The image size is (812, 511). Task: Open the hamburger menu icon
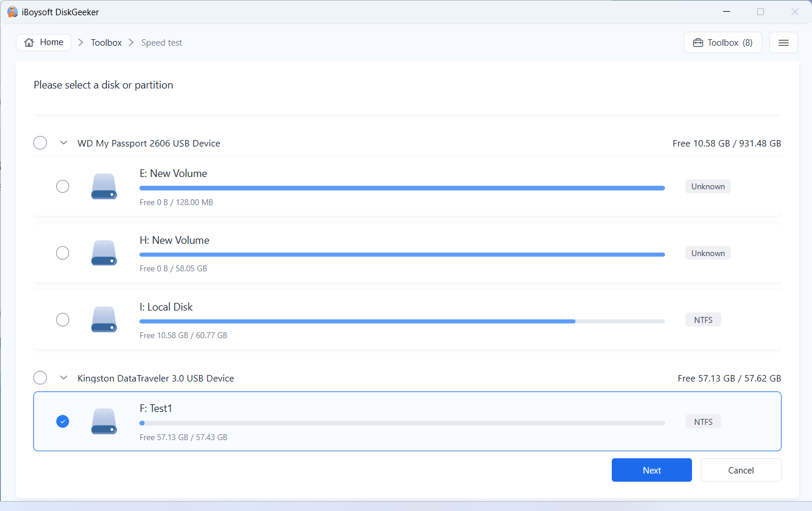click(783, 43)
